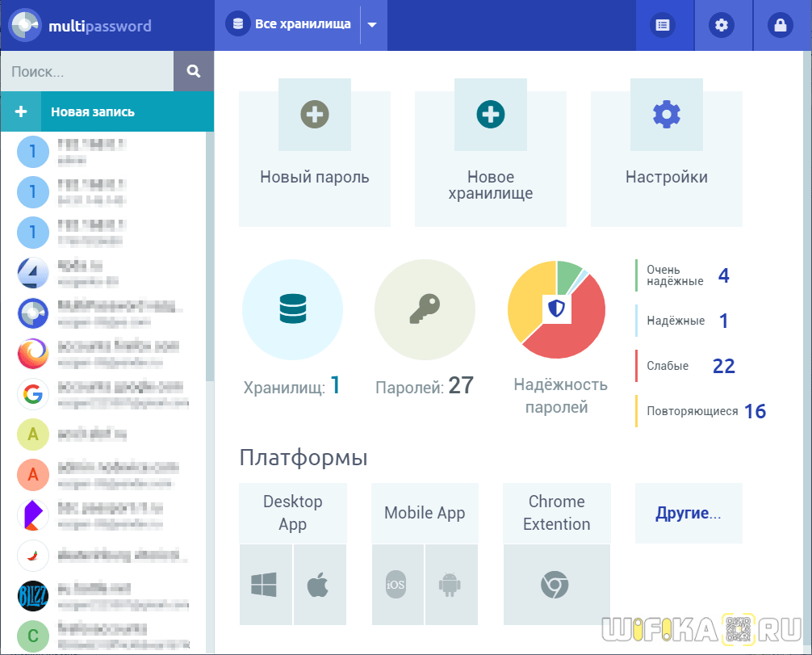The height and width of the screenshot is (655, 812).
Task: Focus the 'Поиск...' search field
Action: tap(87, 71)
